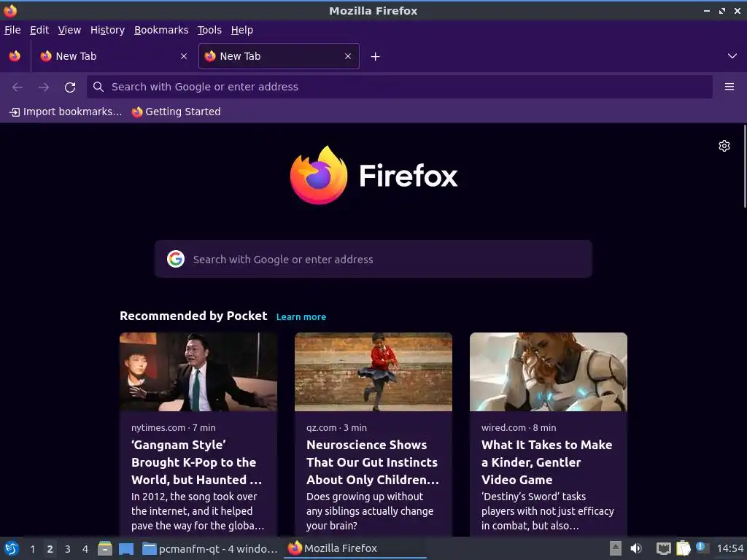The width and height of the screenshot is (747, 560).
Task: Focus the URL address bar
Action: click(399, 87)
